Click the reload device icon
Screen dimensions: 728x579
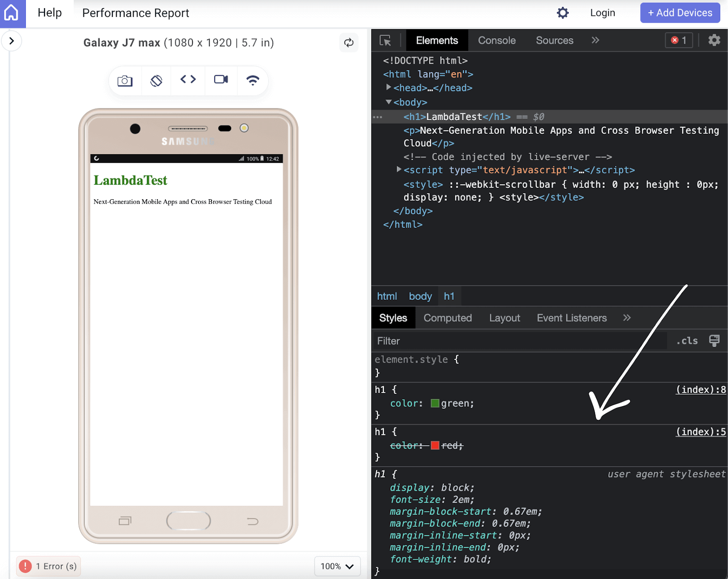(349, 43)
